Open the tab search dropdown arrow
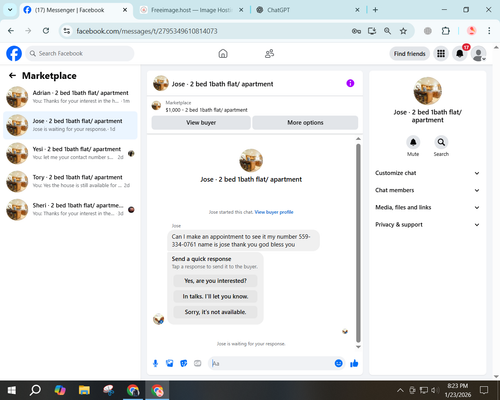The height and width of the screenshot is (400, 500). pos(10,10)
